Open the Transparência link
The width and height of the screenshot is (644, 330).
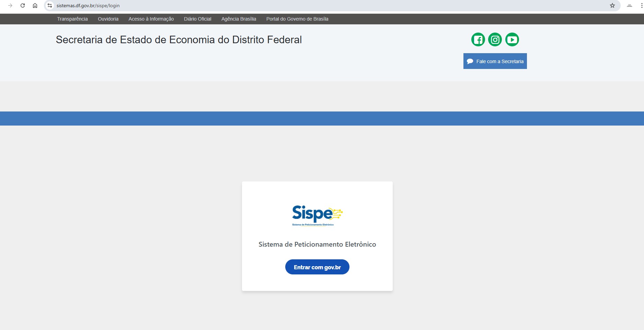tap(72, 19)
